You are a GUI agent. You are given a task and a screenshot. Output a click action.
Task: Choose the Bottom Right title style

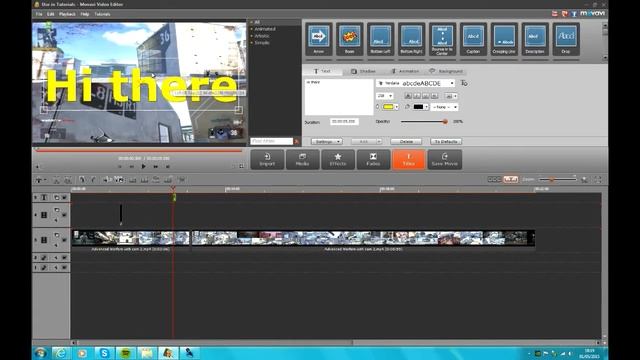[411, 39]
